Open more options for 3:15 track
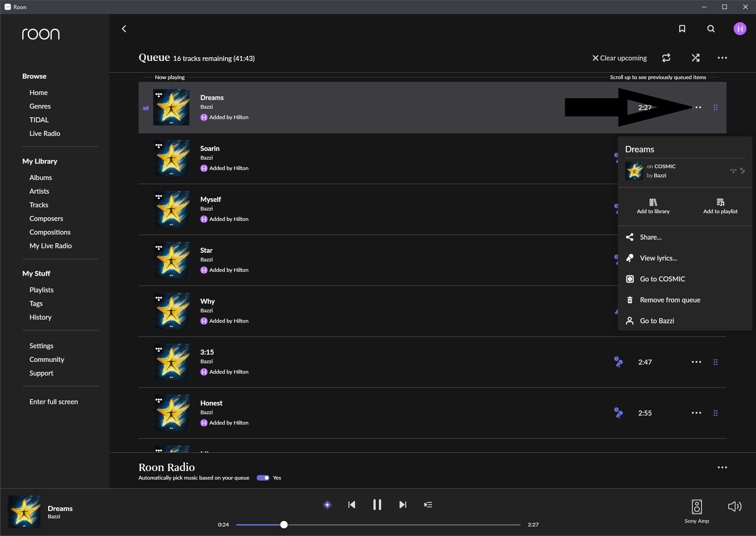Viewport: 756px width, 536px height. pyautogui.click(x=696, y=362)
